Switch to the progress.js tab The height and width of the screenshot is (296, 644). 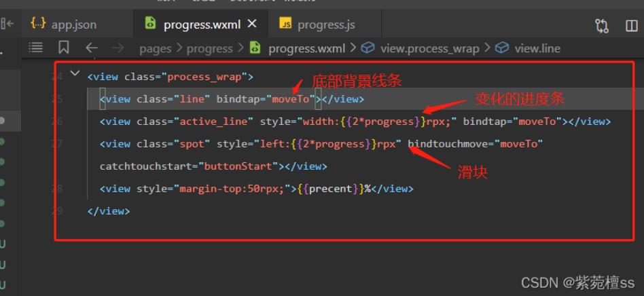pos(318,24)
